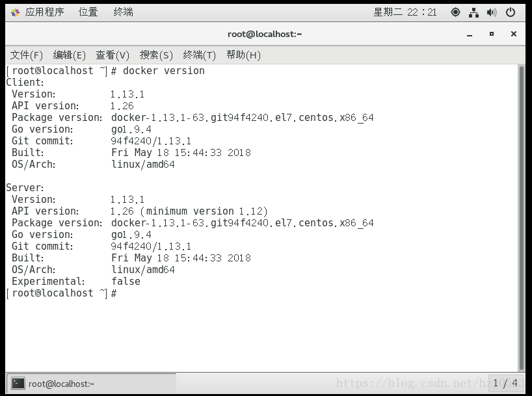Click the 'false' experimental value
The width and height of the screenshot is (532, 396).
[126, 282]
